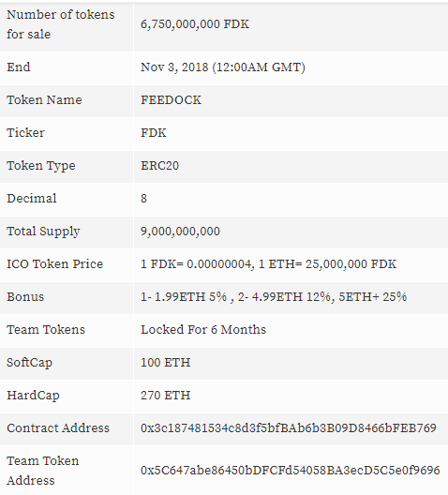
Task: Click the Decimal value 8
Action: tap(143, 199)
